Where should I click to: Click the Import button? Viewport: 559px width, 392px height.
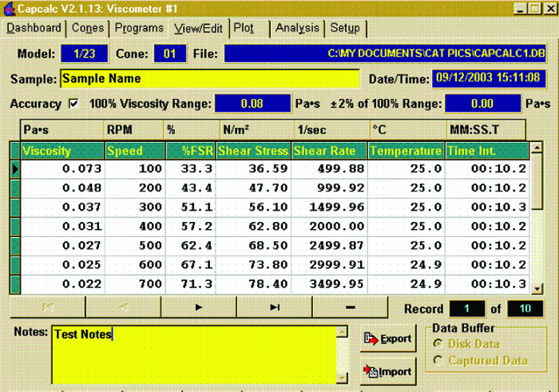[388, 371]
